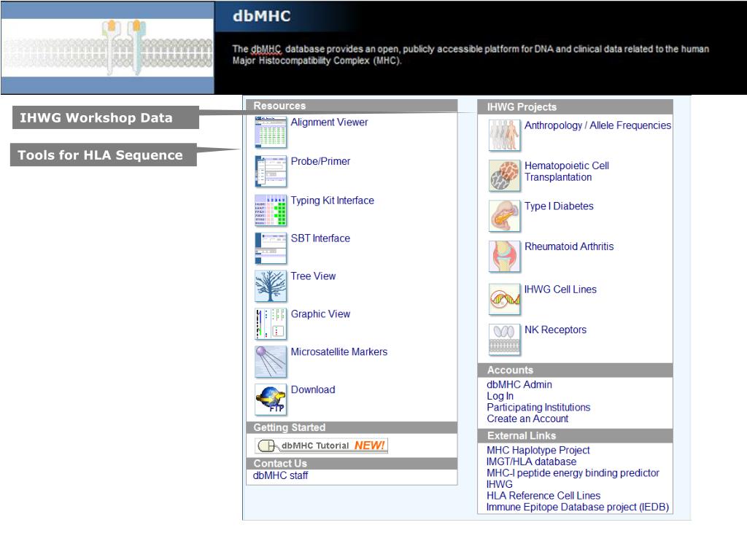
Task: Click the Log In link
Action: point(500,396)
